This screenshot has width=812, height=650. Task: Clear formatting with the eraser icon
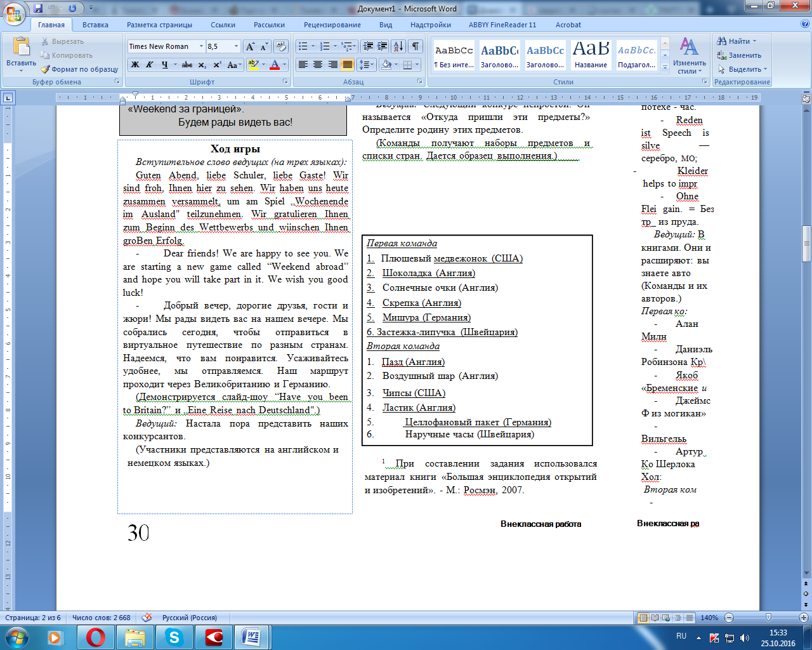coord(281,46)
